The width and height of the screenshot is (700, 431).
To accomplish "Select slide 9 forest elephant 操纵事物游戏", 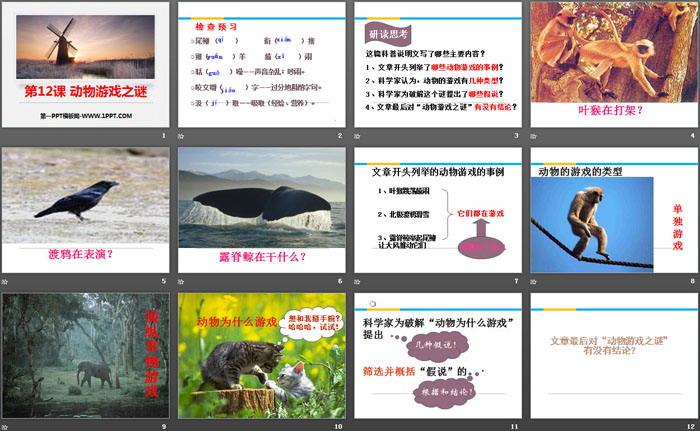I will [86, 356].
